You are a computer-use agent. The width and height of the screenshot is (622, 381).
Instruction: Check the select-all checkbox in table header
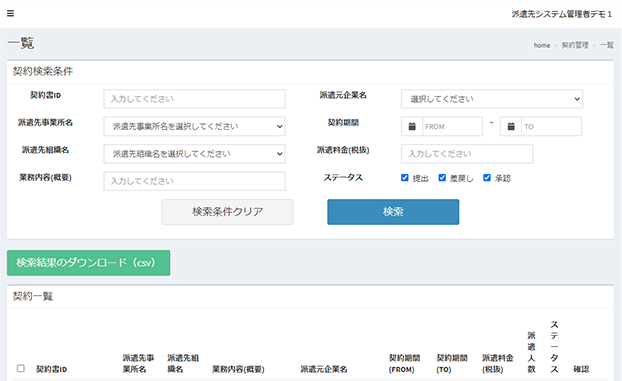(21, 368)
